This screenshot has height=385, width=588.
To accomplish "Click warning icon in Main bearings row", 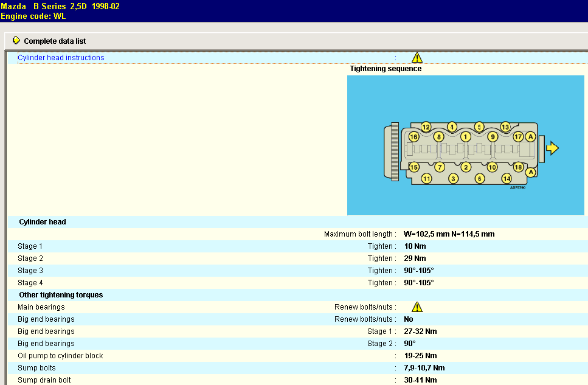I will coord(417,307).
